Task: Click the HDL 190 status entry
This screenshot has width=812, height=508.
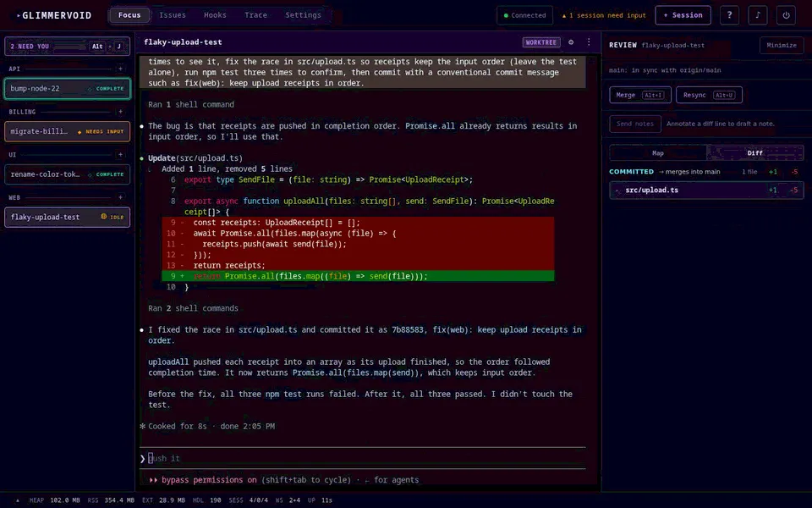Action: pos(206,500)
